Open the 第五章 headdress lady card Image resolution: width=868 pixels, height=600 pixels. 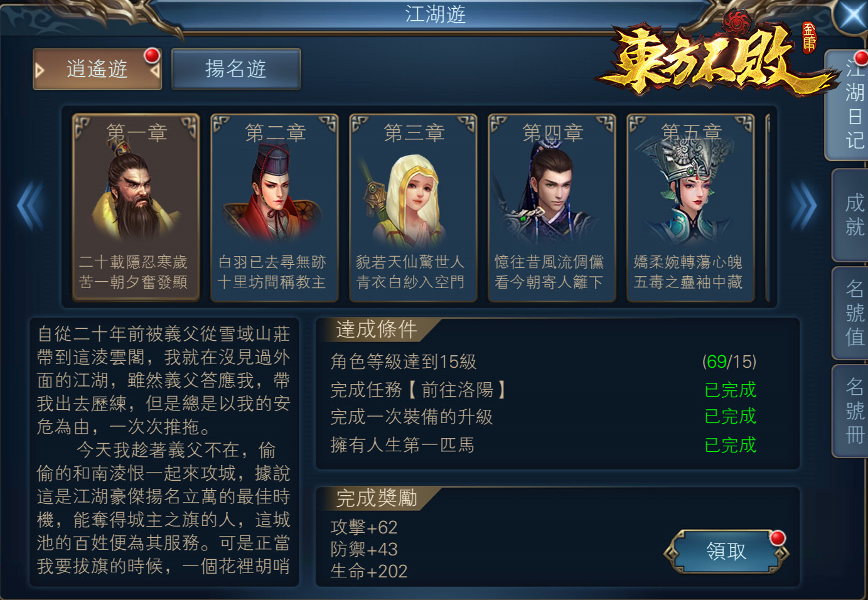(x=691, y=208)
